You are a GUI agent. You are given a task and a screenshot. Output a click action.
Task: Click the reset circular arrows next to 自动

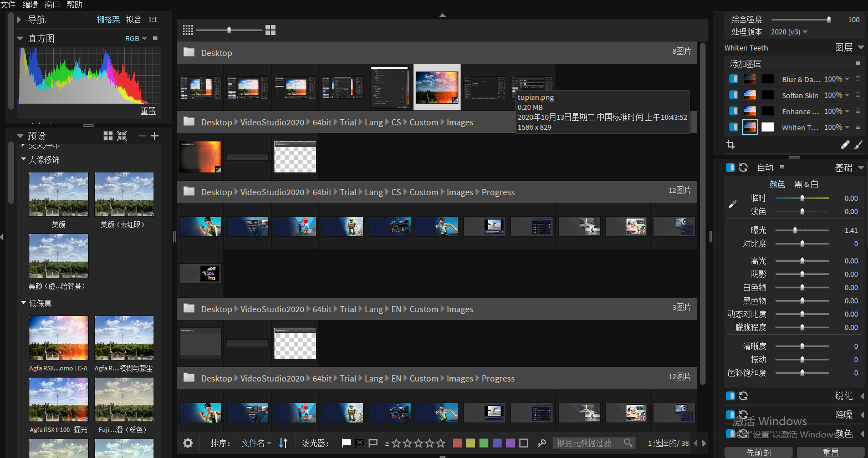(x=743, y=167)
